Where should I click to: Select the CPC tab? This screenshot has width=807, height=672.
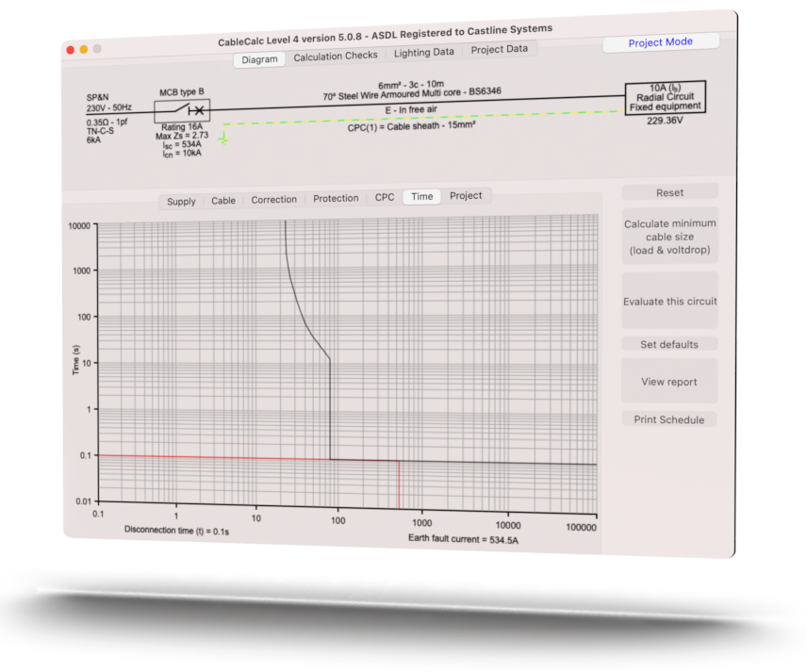[x=384, y=197]
